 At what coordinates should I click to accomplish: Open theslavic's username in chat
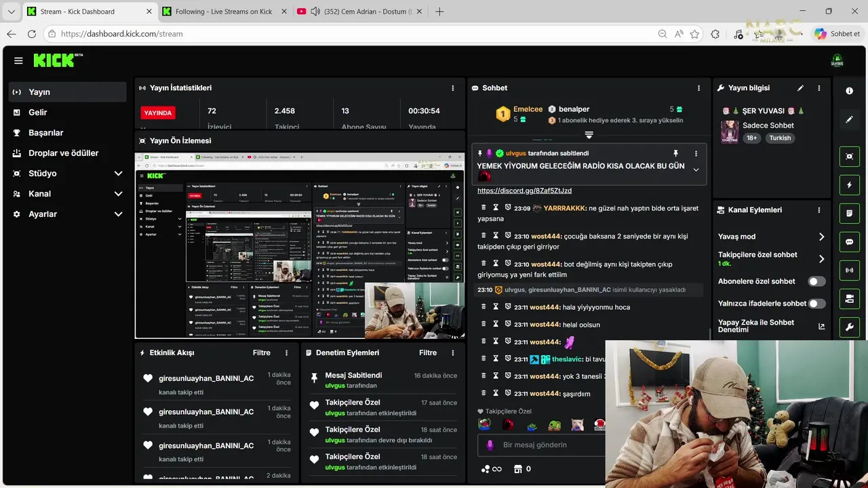pyautogui.click(x=567, y=359)
